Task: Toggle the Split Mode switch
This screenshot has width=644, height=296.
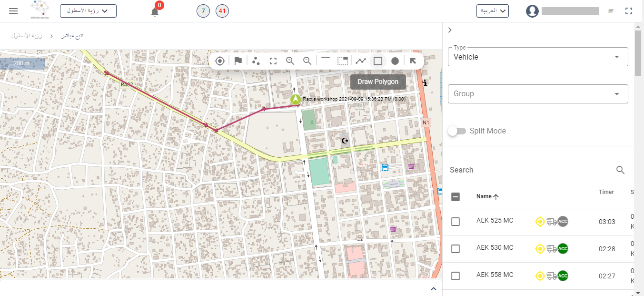Action: click(x=457, y=131)
